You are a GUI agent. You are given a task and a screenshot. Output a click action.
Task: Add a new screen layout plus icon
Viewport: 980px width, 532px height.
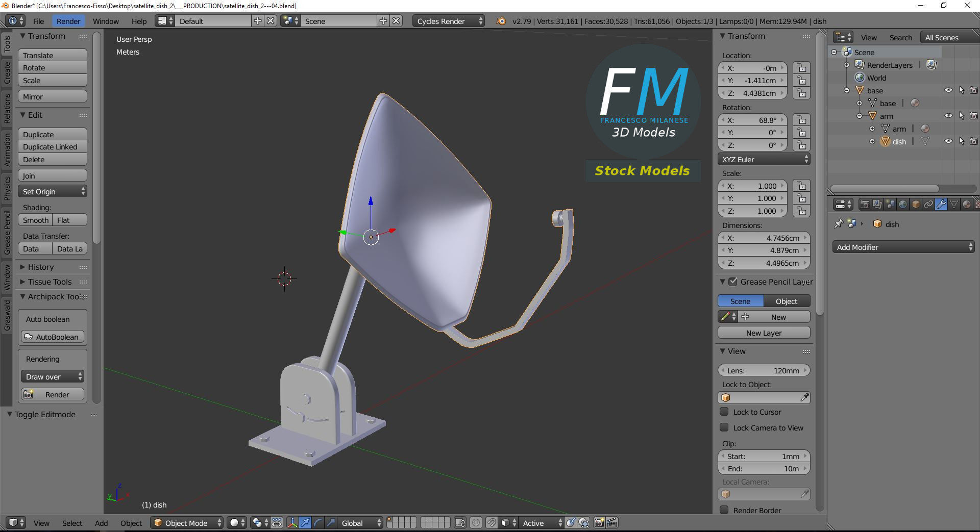point(258,21)
